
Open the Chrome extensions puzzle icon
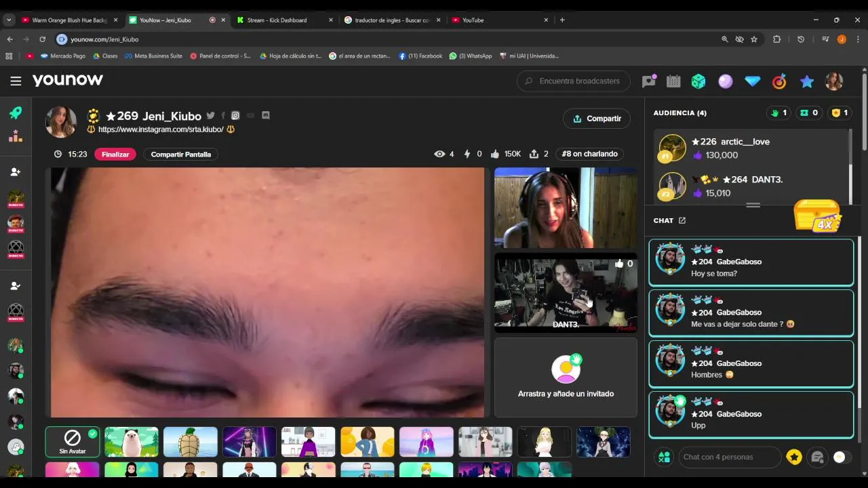coord(777,39)
